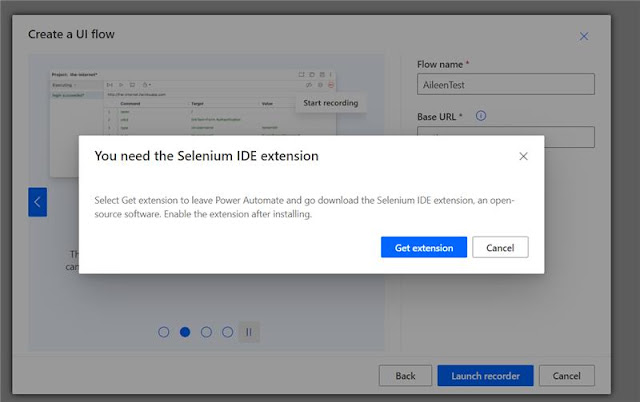640x402 pixels.
Task: Click the Get extension button
Action: 424,248
